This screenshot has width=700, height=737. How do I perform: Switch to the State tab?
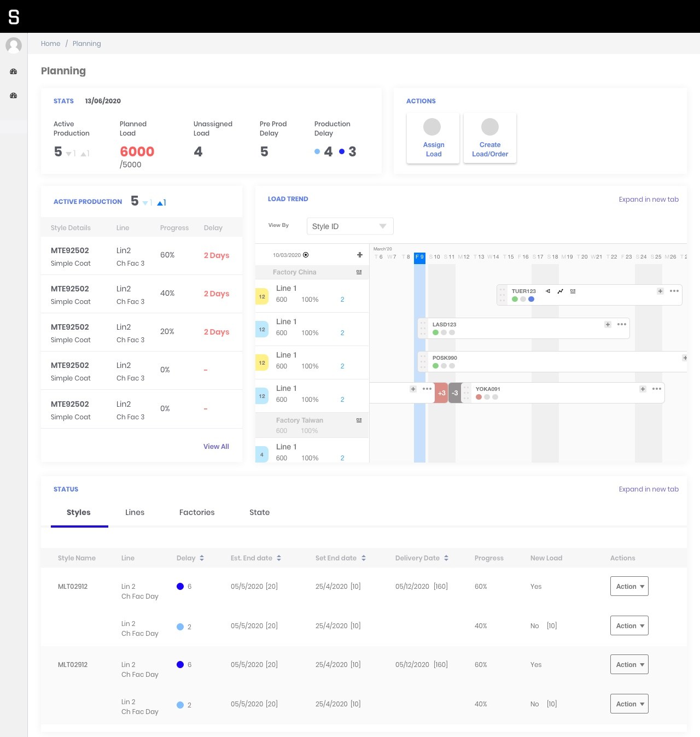(x=260, y=512)
